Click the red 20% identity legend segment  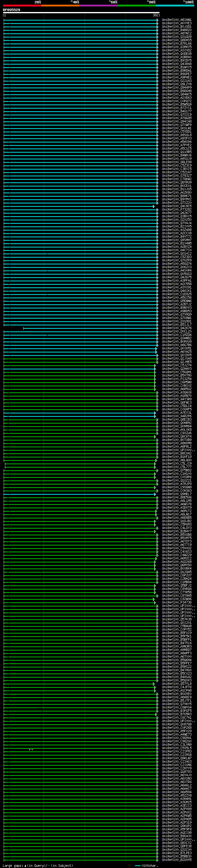click(22, 6)
